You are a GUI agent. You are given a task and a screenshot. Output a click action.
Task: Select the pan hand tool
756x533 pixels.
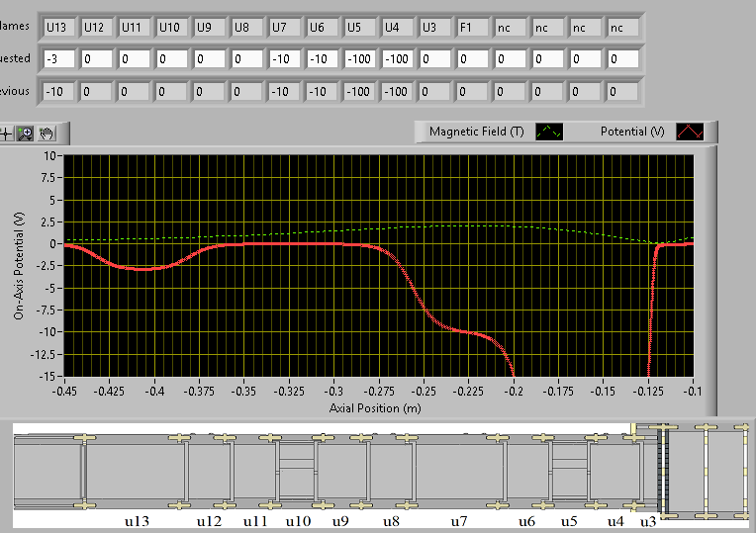tap(47, 133)
